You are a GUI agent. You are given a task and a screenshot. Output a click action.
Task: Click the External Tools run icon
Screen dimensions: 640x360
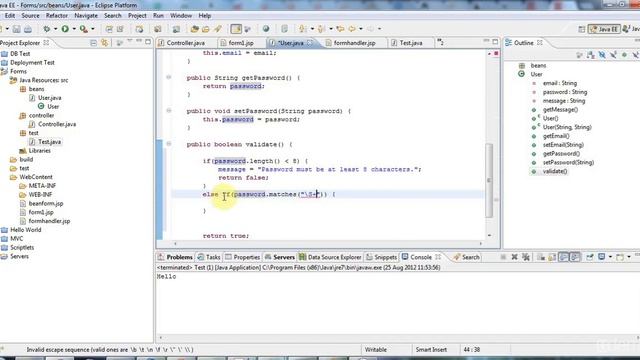click(84, 29)
